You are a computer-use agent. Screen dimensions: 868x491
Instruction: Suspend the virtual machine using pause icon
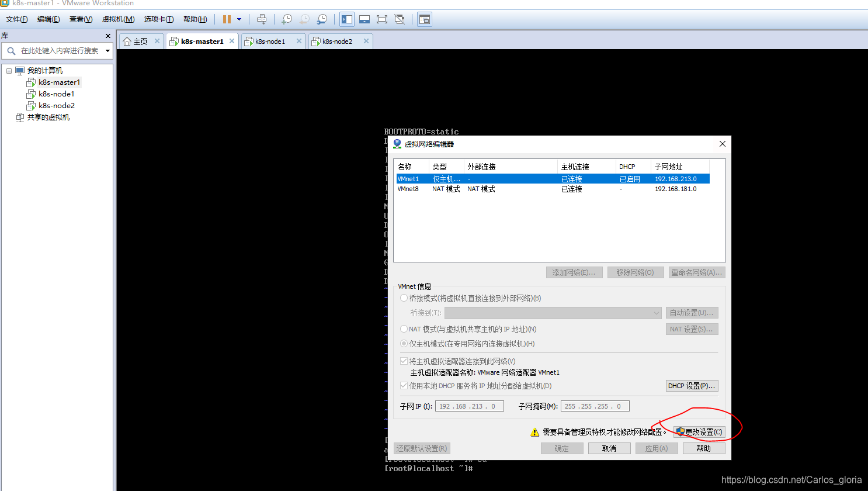pos(225,19)
